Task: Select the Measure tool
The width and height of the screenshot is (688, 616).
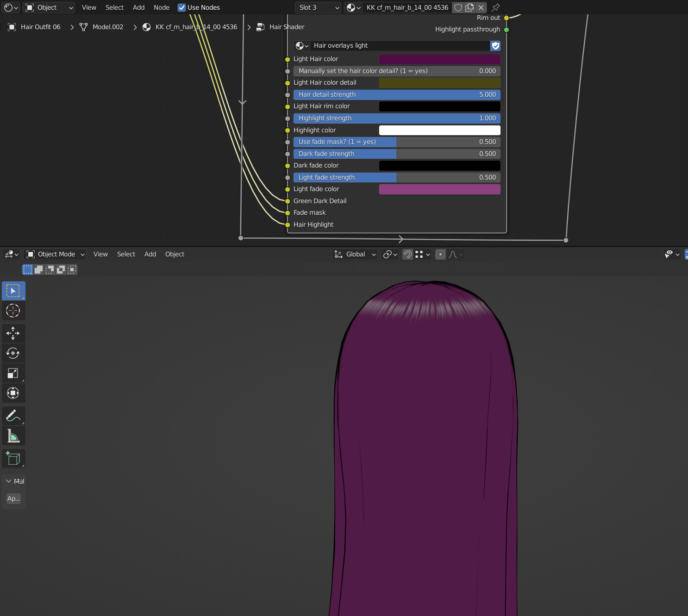Action: [13, 435]
